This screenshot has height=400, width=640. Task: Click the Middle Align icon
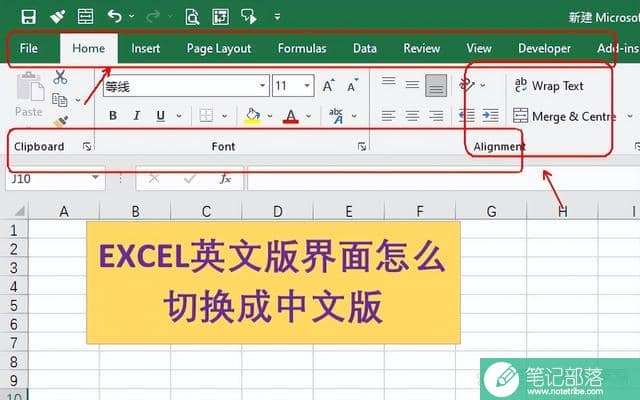[412, 84]
